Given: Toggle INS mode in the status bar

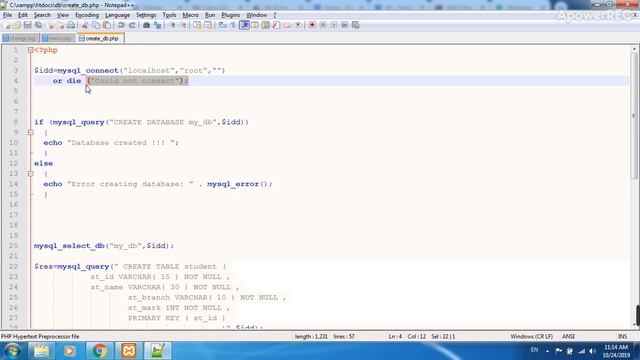Looking at the screenshot, I should [622, 336].
